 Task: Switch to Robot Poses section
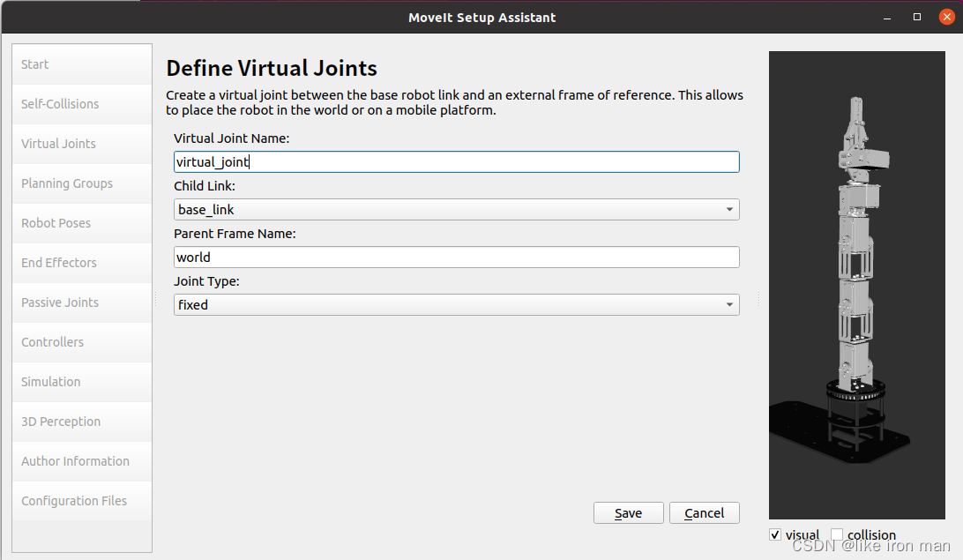tap(82, 223)
